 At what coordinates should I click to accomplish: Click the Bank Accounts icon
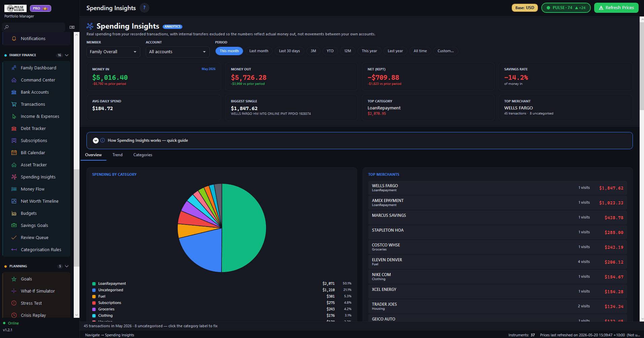[14, 92]
